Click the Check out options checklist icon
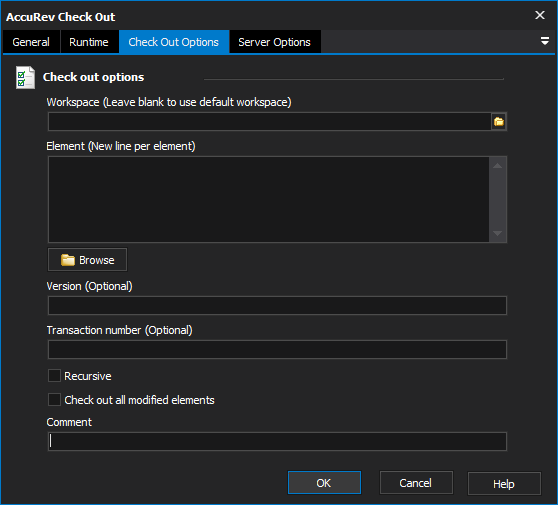 [x=25, y=78]
